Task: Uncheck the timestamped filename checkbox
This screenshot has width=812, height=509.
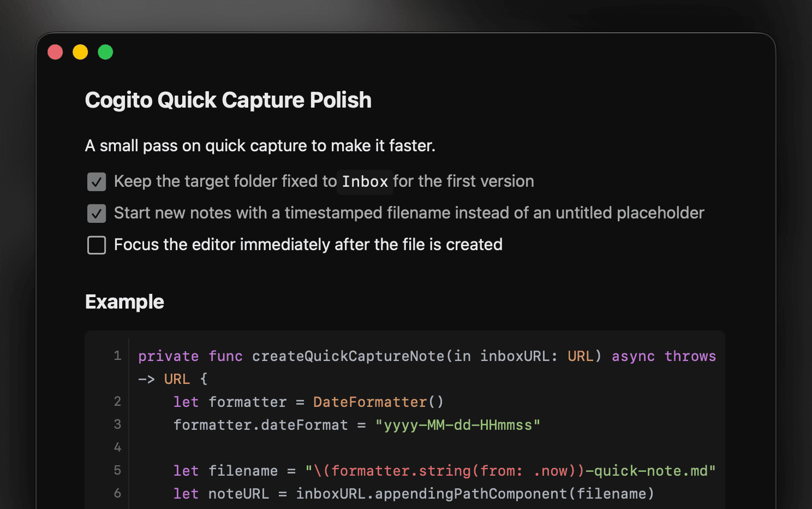Action: [x=97, y=214]
